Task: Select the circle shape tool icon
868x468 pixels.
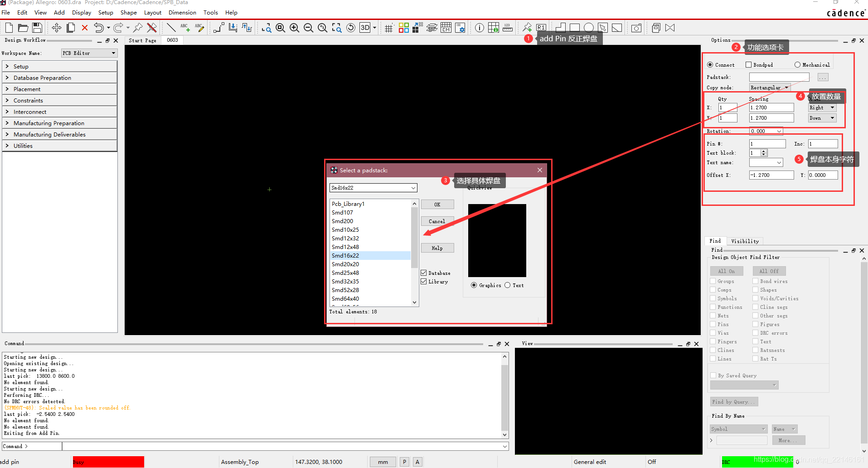Action: (x=588, y=28)
